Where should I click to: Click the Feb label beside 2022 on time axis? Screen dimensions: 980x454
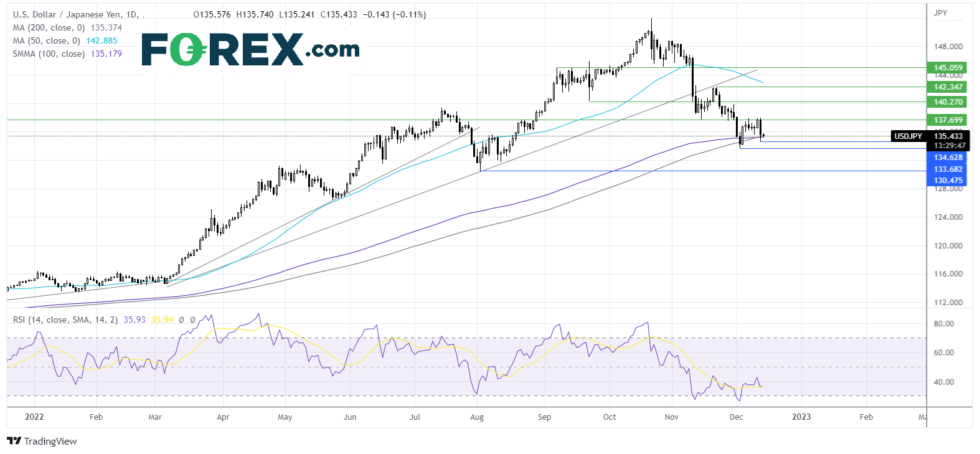pyautogui.click(x=96, y=417)
